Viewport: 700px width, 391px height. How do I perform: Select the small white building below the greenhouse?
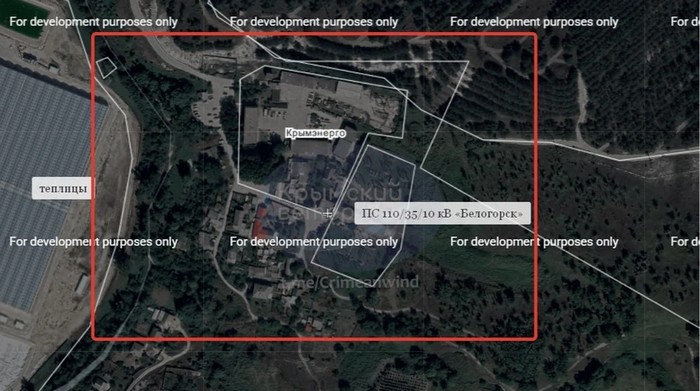pyautogui.click(x=82, y=284)
